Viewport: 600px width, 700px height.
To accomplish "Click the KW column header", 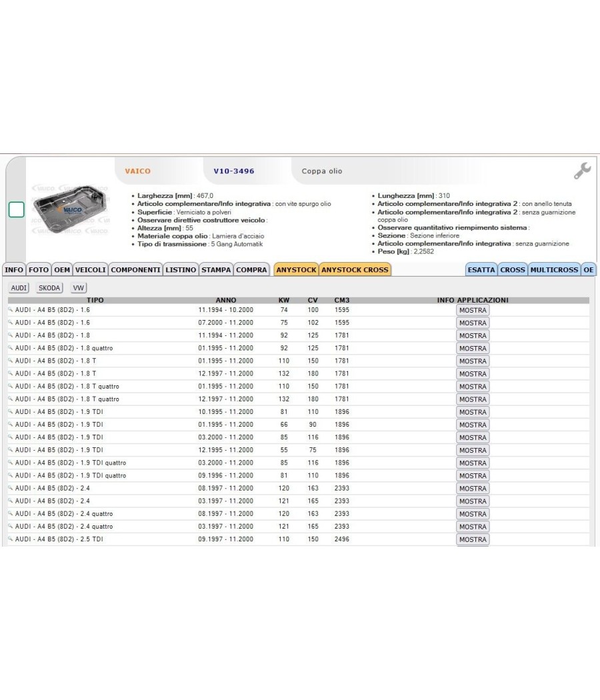I will [x=284, y=300].
